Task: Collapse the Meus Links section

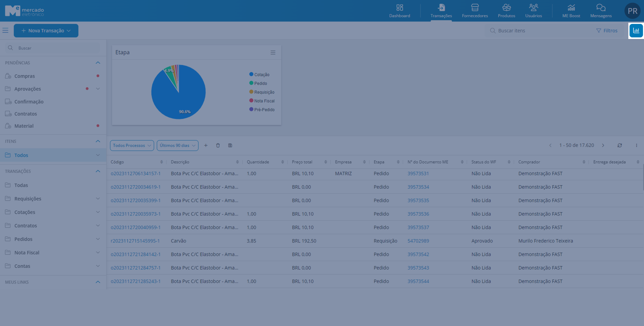Action: point(98,282)
